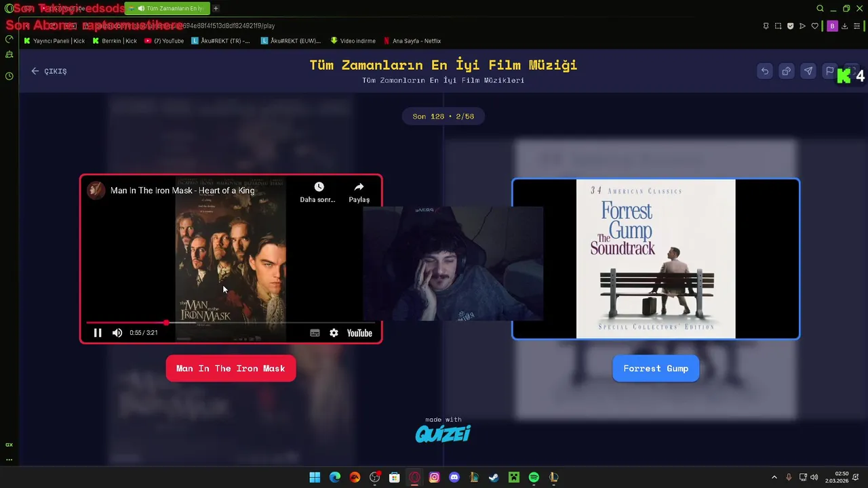Vote for Forrest Gump
The width and height of the screenshot is (868, 488).
[656, 368]
